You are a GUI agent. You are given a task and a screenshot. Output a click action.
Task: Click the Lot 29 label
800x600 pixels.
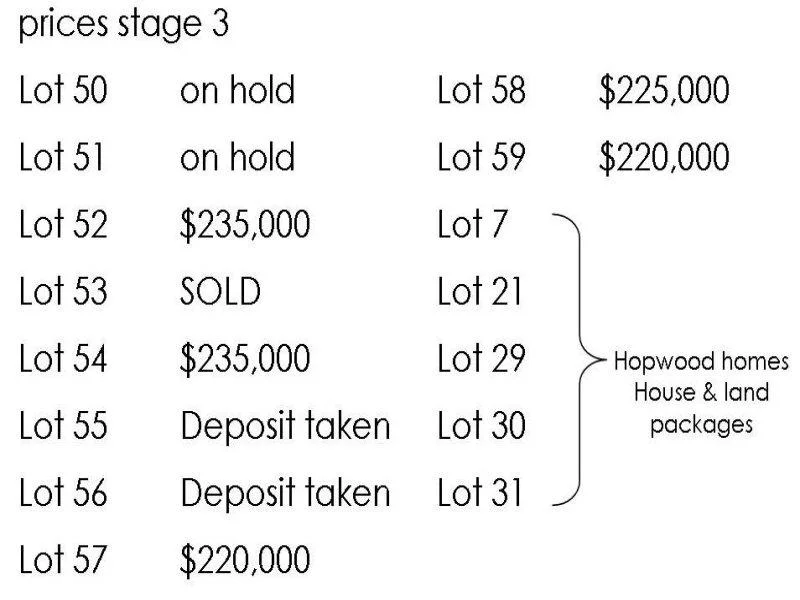click(x=481, y=359)
